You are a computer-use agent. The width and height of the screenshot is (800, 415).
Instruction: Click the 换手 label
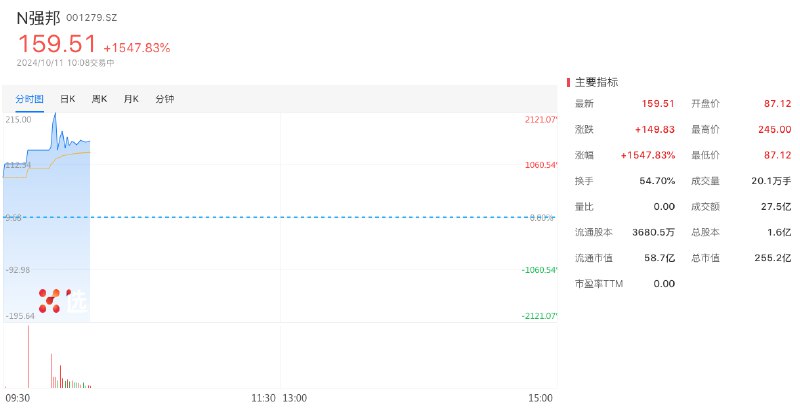(x=584, y=181)
